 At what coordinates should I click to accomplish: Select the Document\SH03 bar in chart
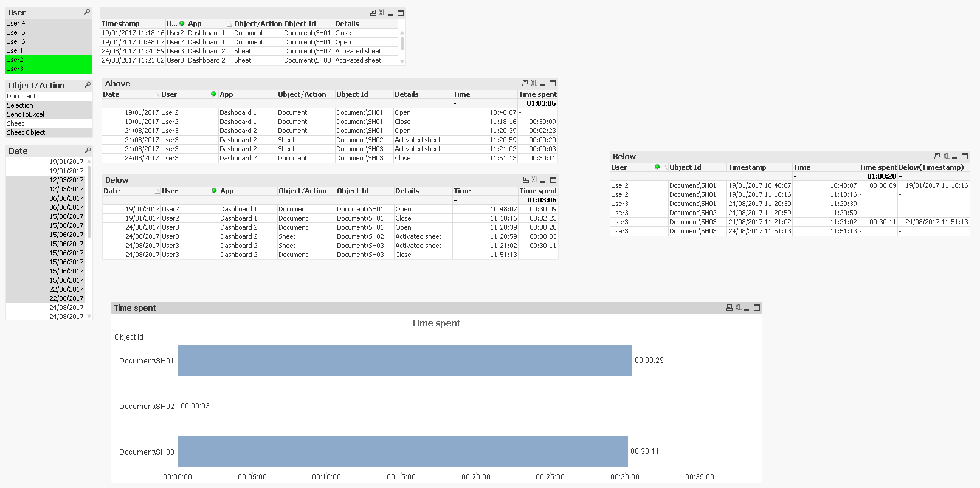402,452
